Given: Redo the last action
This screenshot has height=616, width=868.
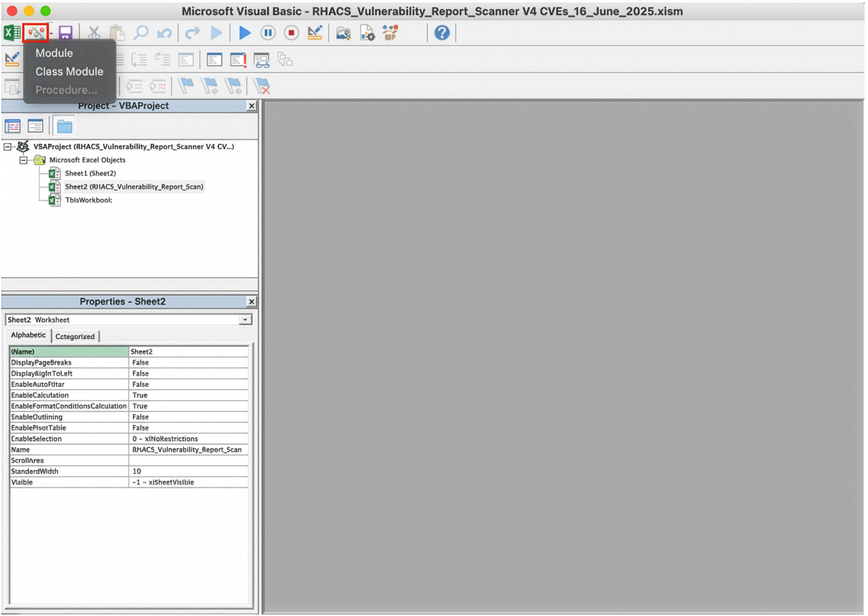Looking at the screenshot, I should click(x=193, y=33).
